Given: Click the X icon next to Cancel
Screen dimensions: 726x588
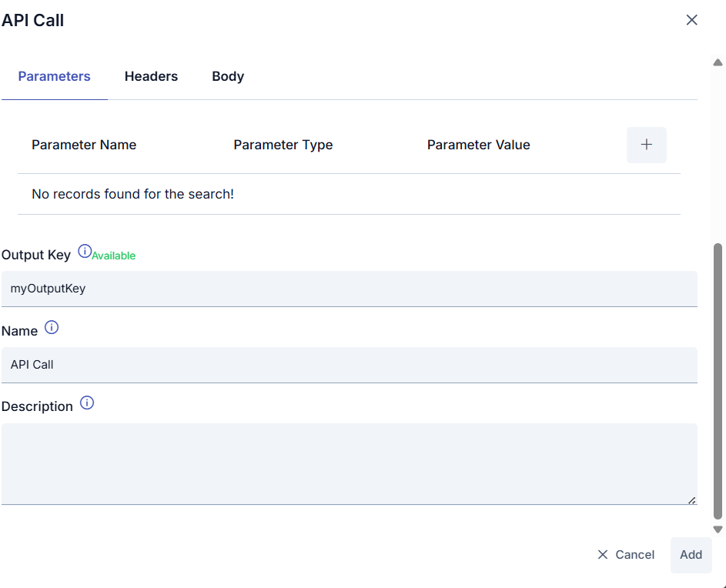Looking at the screenshot, I should point(601,555).
